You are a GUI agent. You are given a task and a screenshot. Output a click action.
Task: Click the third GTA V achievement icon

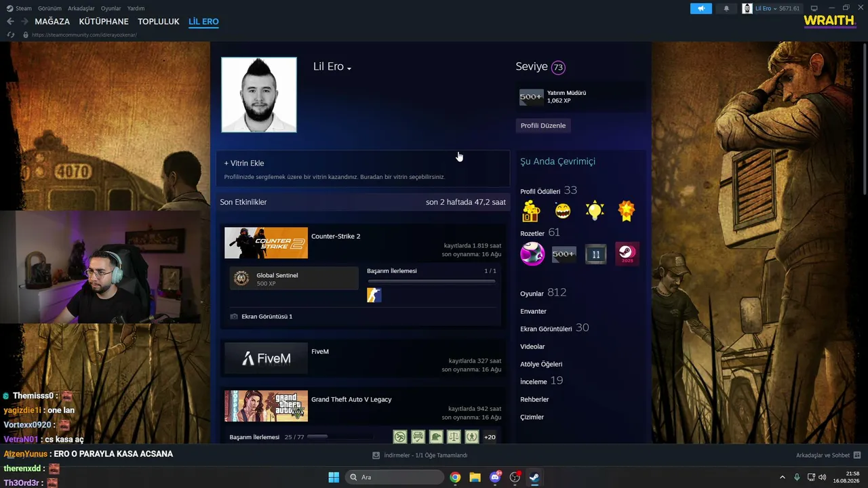point(436,437)
